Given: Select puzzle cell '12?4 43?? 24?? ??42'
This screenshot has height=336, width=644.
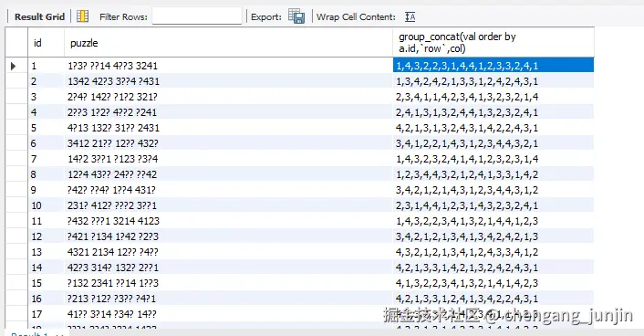Looking at the screenshot, I should coord(228,174).
